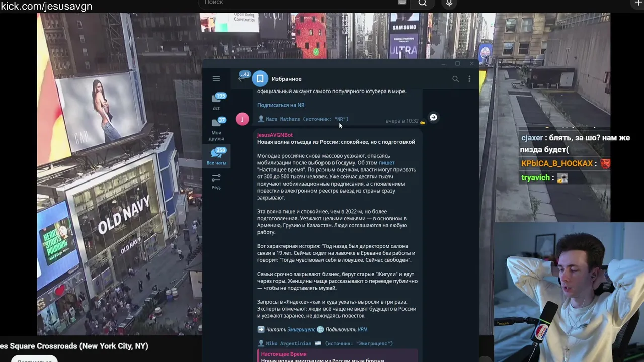Open the pink J sender avatar

243,119
